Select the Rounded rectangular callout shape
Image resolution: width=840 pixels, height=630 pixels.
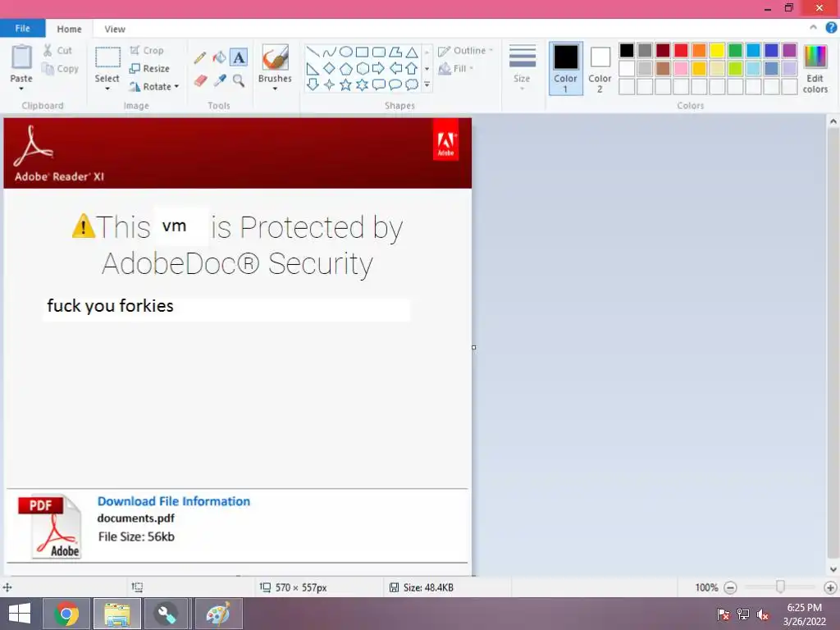click(x=379, y=84)
